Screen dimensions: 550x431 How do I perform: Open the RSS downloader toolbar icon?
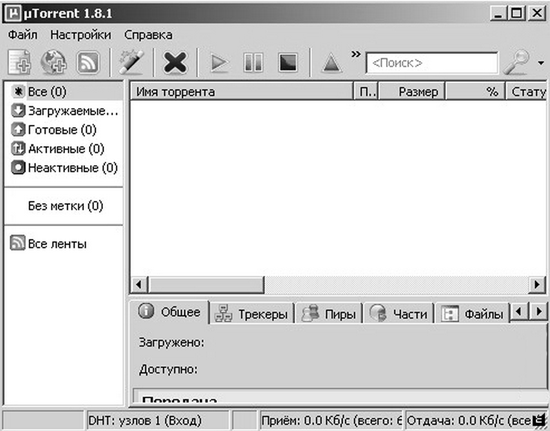click(x=88, y=63)
